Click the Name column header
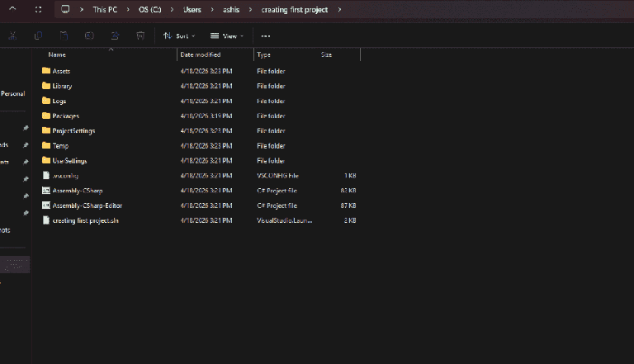This screenshot has height=364, width=634. [57, 54]
